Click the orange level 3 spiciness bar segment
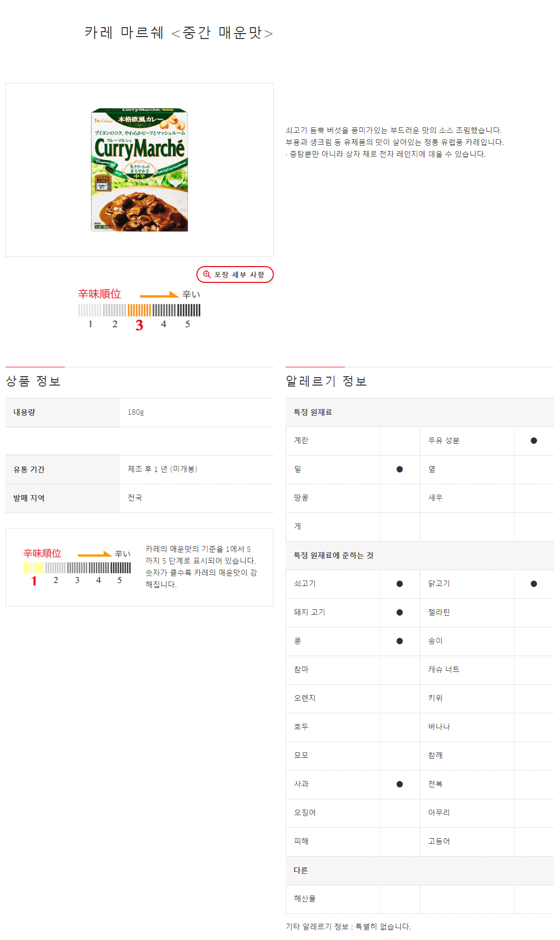The image size is (560, 940). (139, 310)
